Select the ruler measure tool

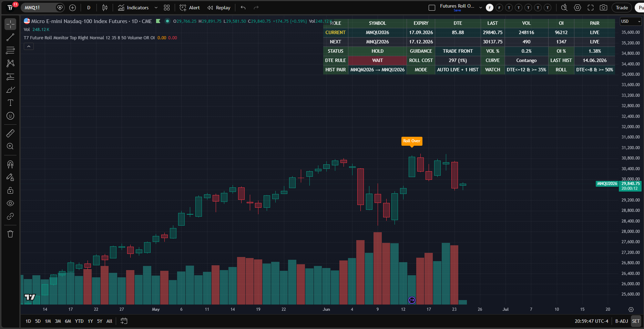coord(10,133)
